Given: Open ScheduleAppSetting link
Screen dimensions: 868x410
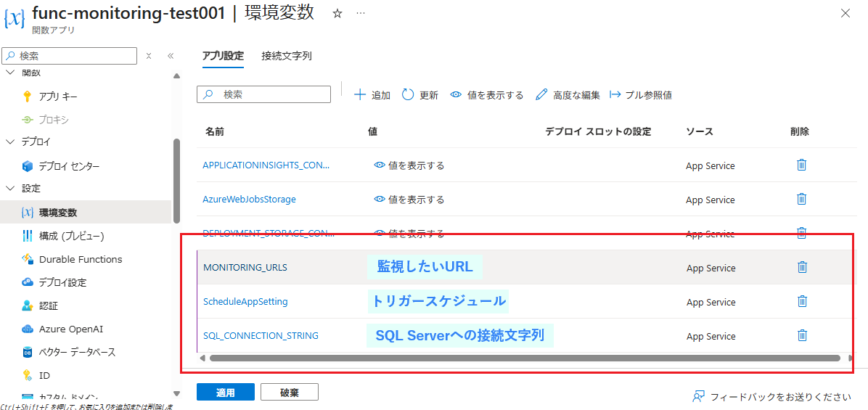Looking at the screenshot, I should (245, 302).
